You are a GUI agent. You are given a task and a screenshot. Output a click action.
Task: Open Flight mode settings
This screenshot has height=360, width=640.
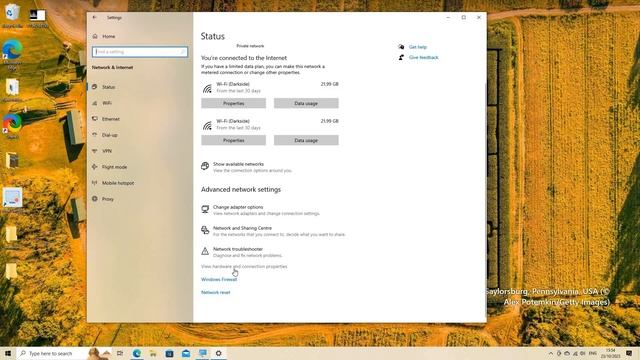coord(114,167)
